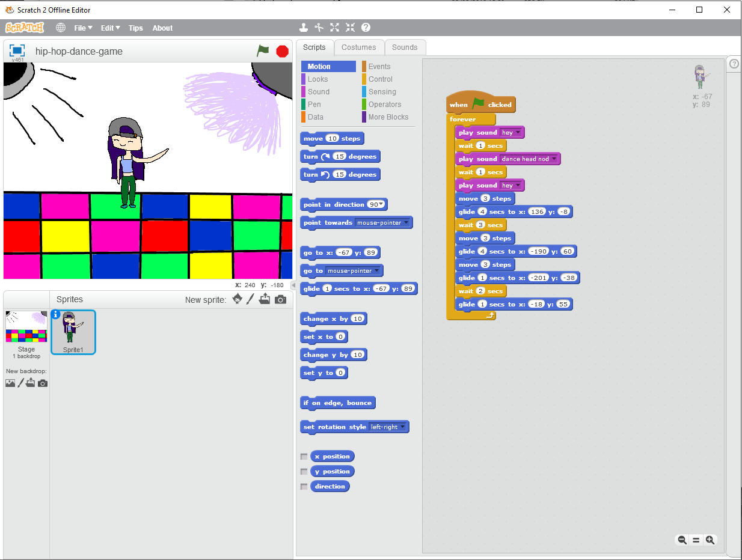Tick the direction reporter checkbox

[304, 487]
